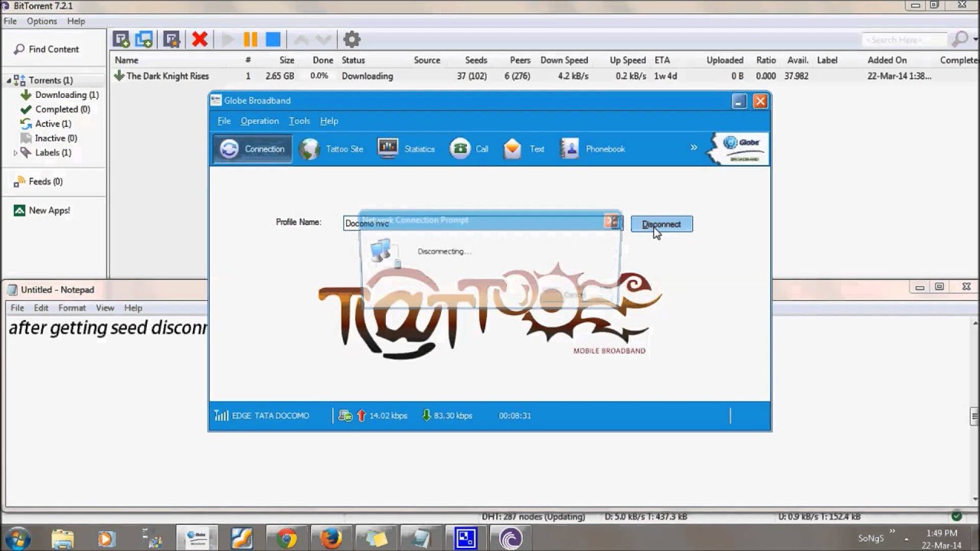Open New Apps! in the sidebar
980x551 pixels.
coord(49,210)
